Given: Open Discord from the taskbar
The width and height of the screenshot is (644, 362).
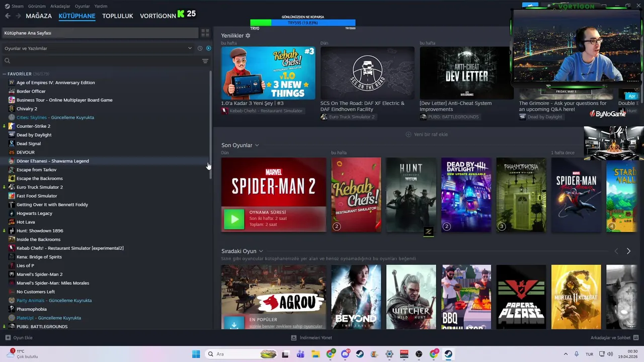Looking at the screenshot, I should (x=345, y=354).
